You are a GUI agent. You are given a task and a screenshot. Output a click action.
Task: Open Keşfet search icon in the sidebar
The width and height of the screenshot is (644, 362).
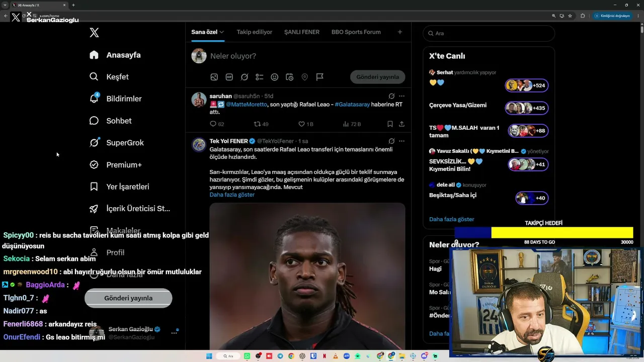[x=94, y=77]
